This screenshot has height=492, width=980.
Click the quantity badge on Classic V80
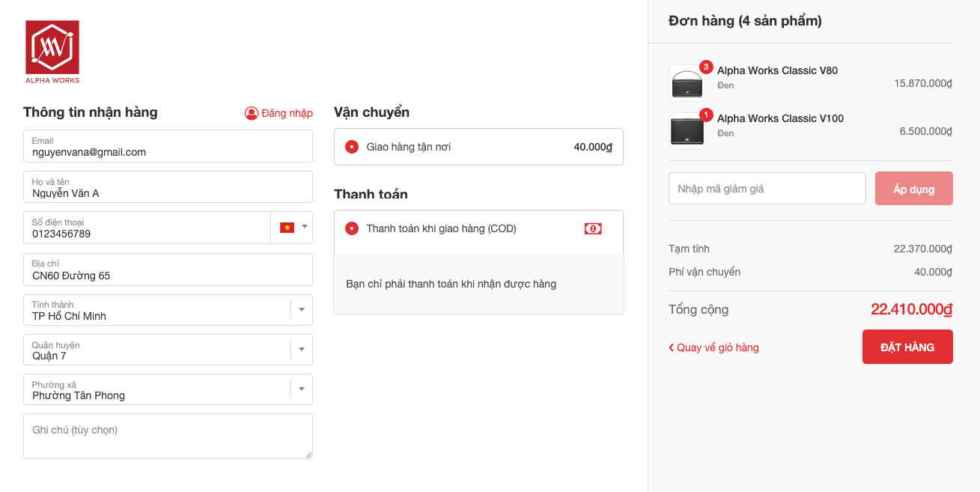point(706,67)
